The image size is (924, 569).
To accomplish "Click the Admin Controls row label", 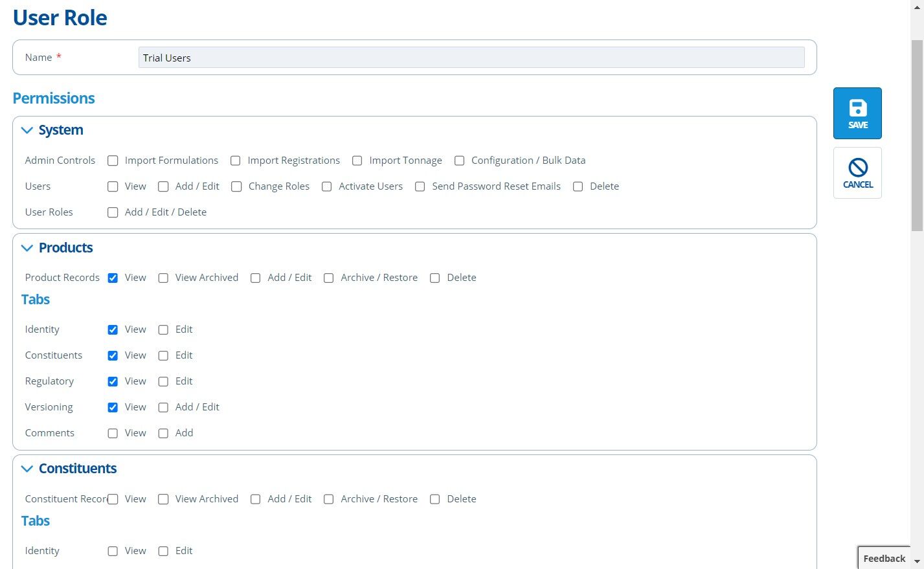I will tap(60, 161).
